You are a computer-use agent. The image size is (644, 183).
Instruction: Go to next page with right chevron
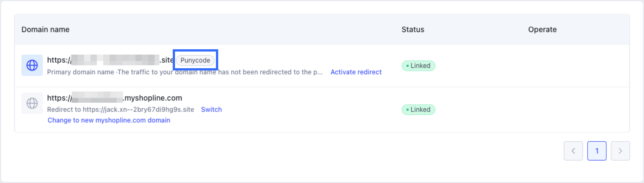620,151
